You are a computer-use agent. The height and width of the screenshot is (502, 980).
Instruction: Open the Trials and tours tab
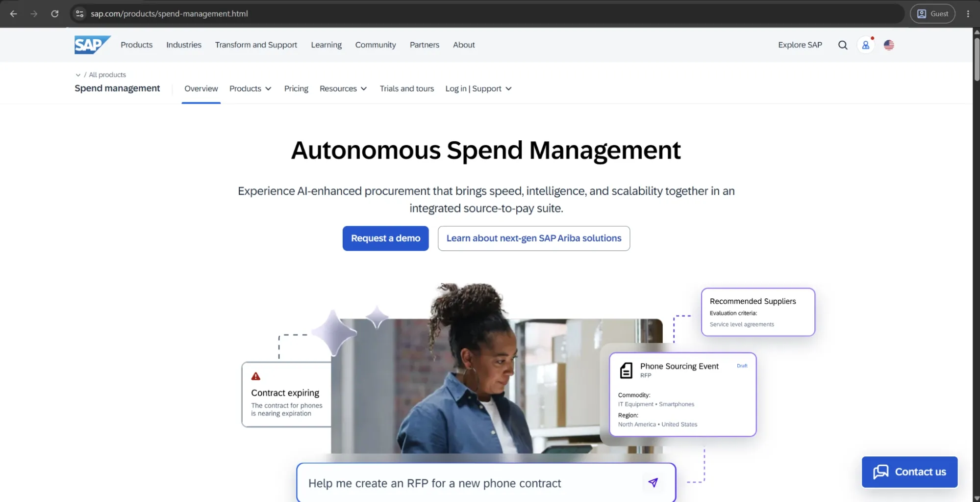point(407,89)
